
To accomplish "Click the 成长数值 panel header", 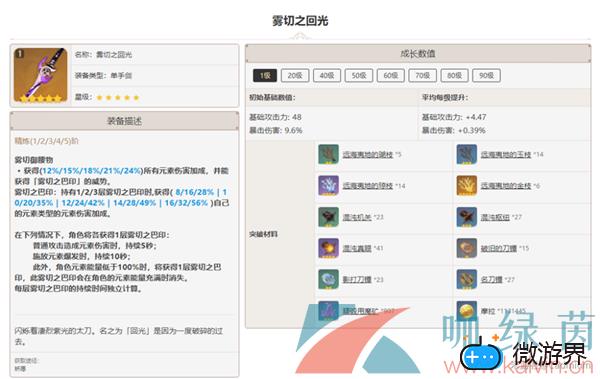I will (418, 54).
